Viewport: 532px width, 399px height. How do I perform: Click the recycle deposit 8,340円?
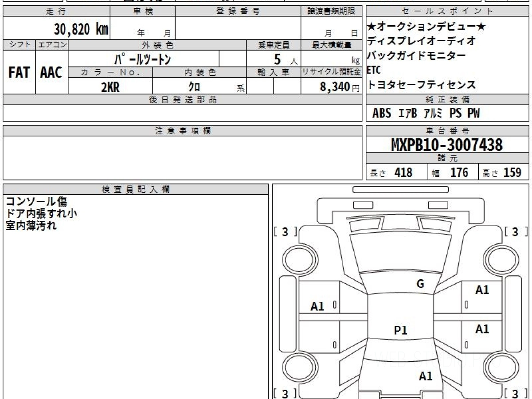340,87
